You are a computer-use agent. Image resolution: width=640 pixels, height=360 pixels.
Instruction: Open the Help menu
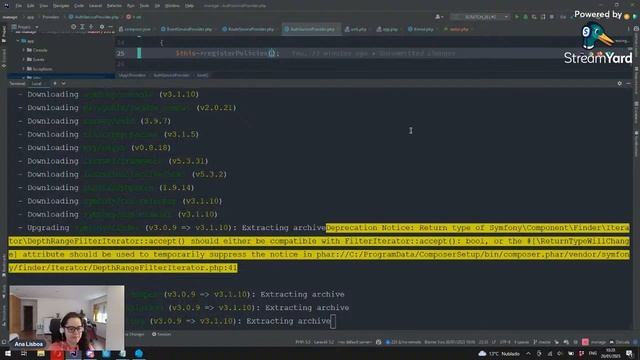pos(189,6)
